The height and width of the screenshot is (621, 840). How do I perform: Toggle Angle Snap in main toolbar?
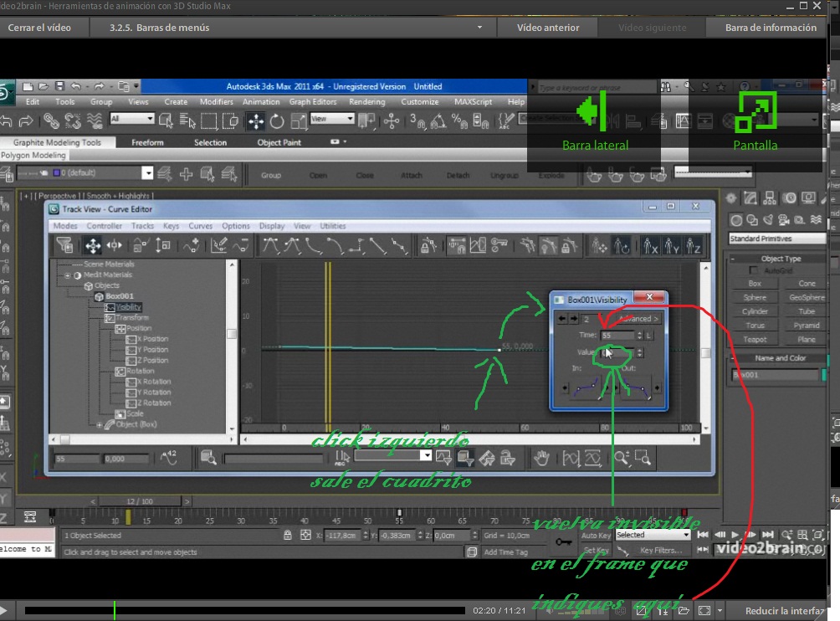(x=438, y=121)
